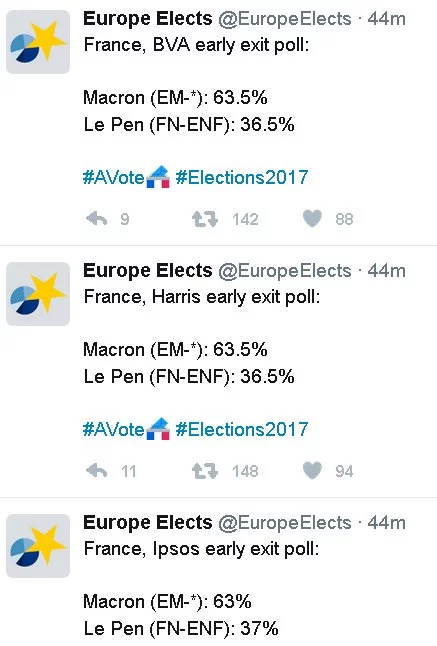437x646 pixels.
Task: Like the BVA early exit poll tweet
Action: point(312,218)
